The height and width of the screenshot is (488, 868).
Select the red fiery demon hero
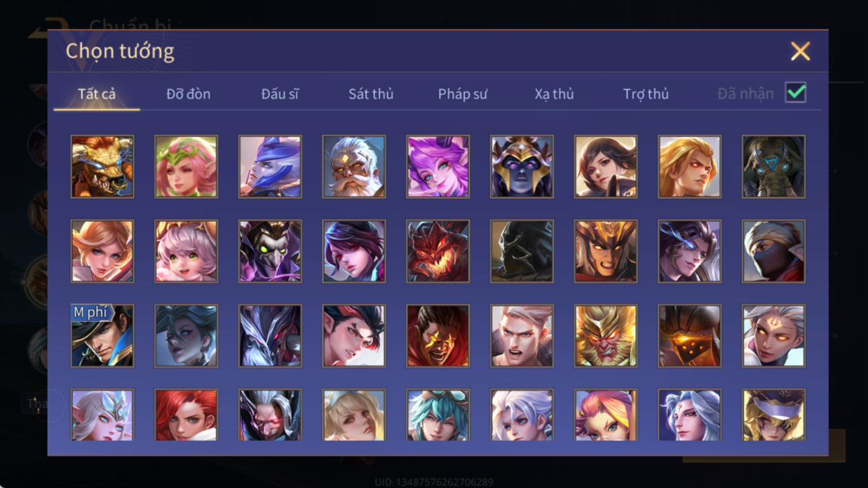coord(438,251)
